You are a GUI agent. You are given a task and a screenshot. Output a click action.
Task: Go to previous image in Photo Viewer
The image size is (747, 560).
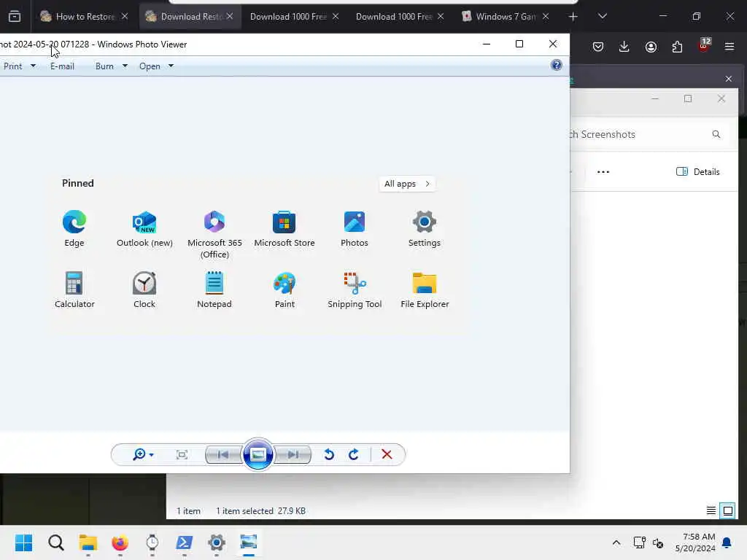click(x=223, y=455)
